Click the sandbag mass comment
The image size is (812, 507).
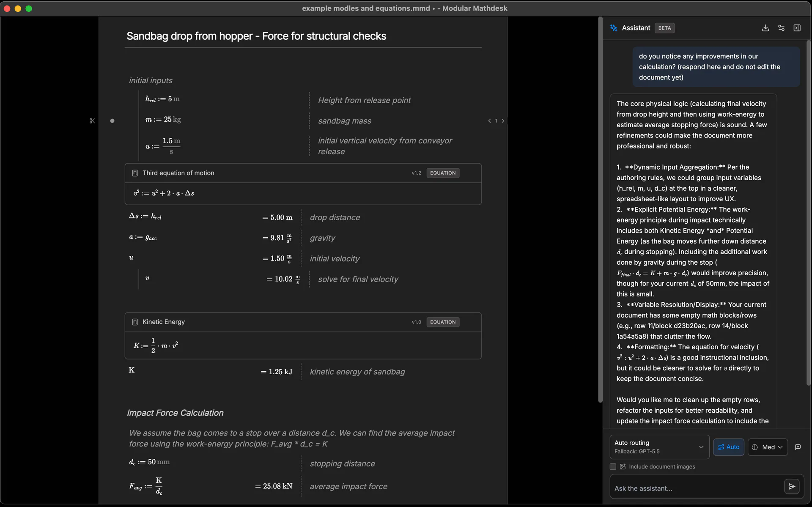pos(345,121)
